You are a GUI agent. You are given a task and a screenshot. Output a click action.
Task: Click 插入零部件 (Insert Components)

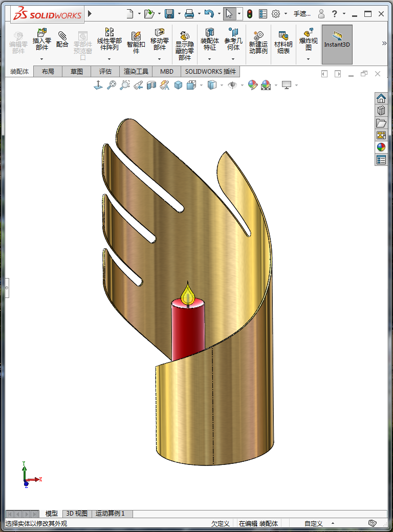pyautogui.click(x=42, y=40)
